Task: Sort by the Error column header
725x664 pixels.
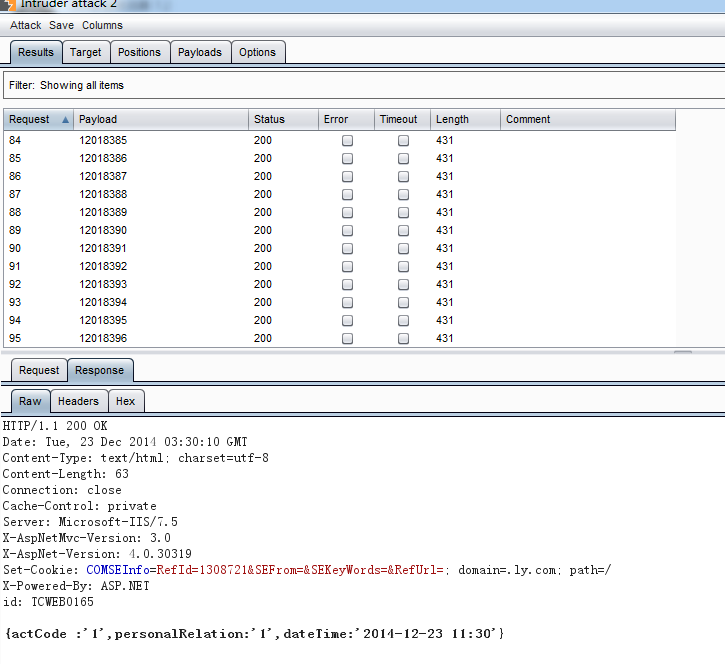Action: click(x=346, y=119)
